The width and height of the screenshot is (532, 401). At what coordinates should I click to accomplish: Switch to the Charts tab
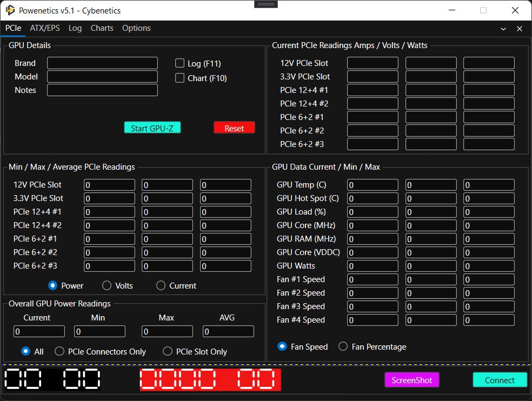[x=102, y=28]
